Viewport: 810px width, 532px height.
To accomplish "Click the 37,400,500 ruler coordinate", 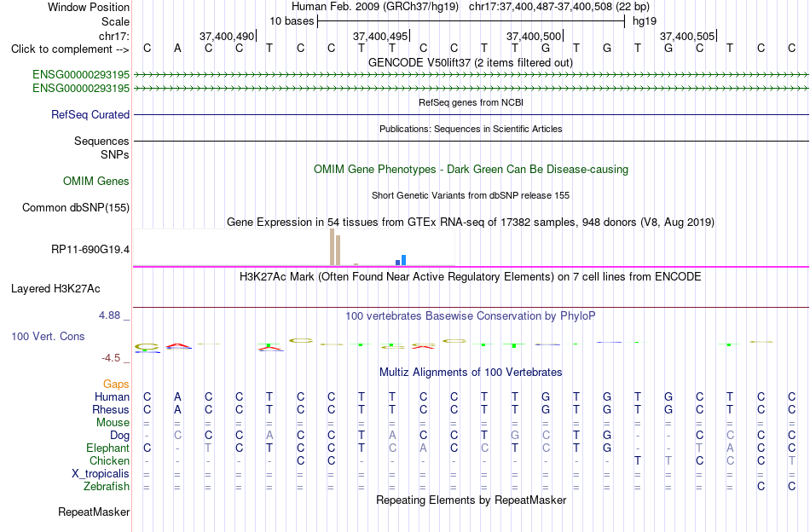I will (x=533, y=36).
